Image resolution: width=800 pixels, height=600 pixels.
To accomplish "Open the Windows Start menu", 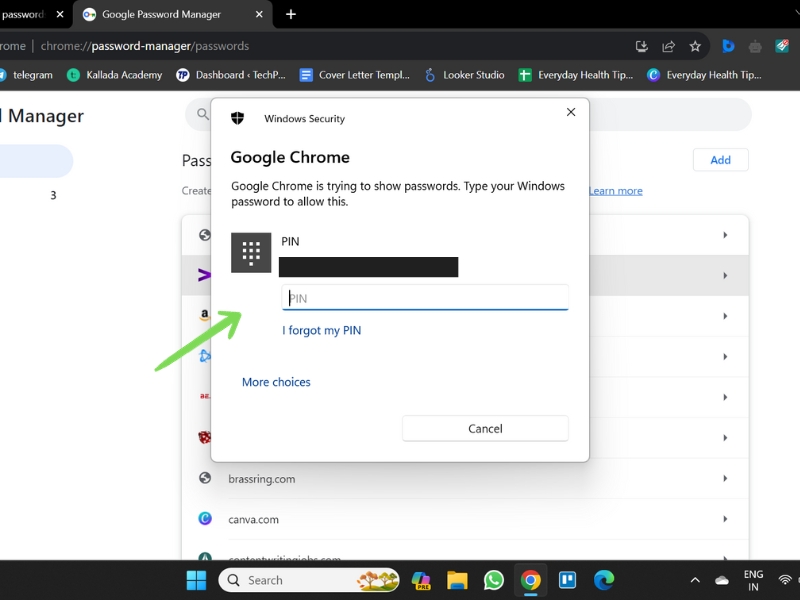I will pos(196,580).
